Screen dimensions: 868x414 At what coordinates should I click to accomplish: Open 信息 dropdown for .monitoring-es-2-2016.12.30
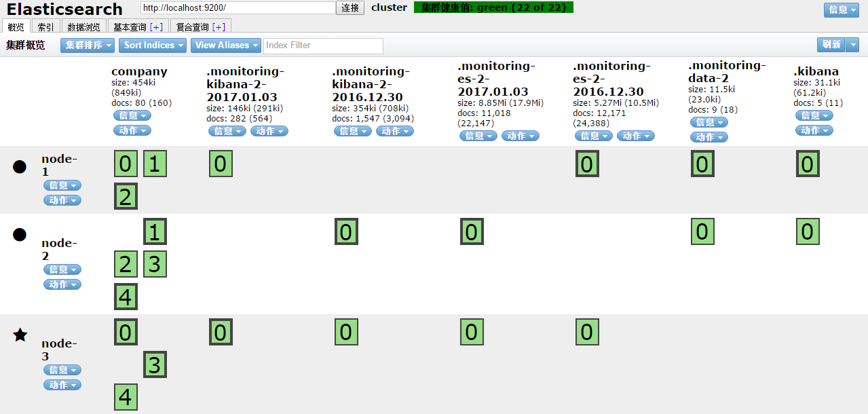pyautogui.click(x=594, y=136)
